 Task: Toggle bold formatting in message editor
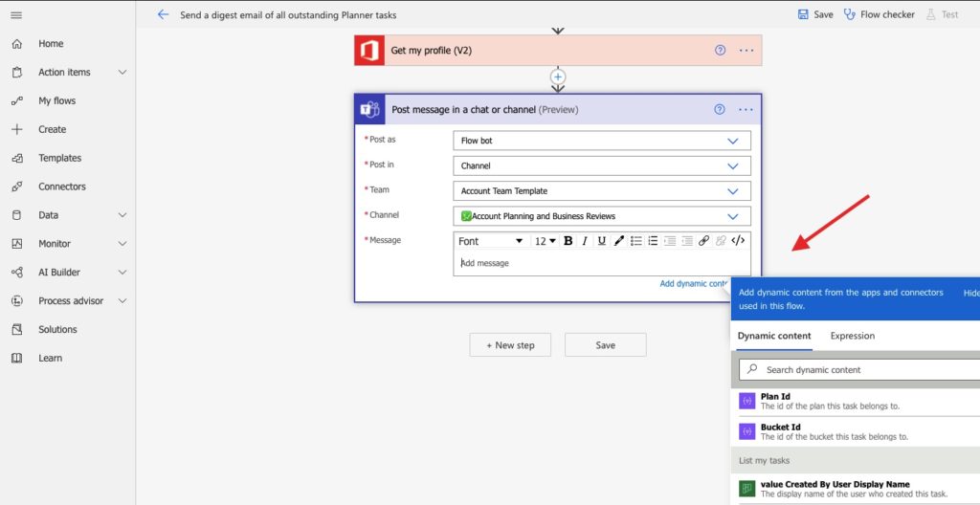click(x=568, y=241)
